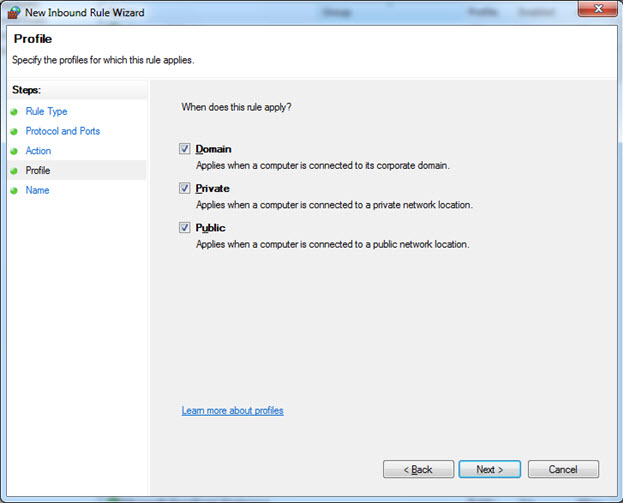Click the green bullet beside Action
This screenshot has height=503, width=623.
point(14,151)
